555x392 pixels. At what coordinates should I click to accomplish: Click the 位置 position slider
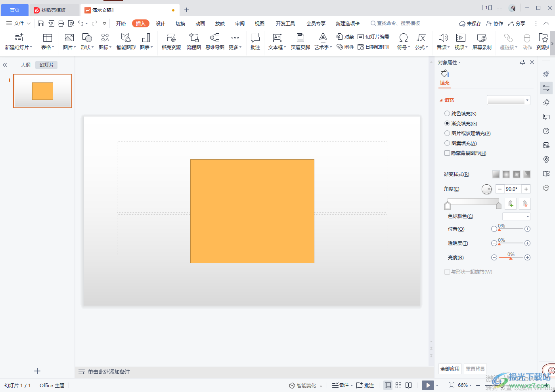(x=511, y=229)
